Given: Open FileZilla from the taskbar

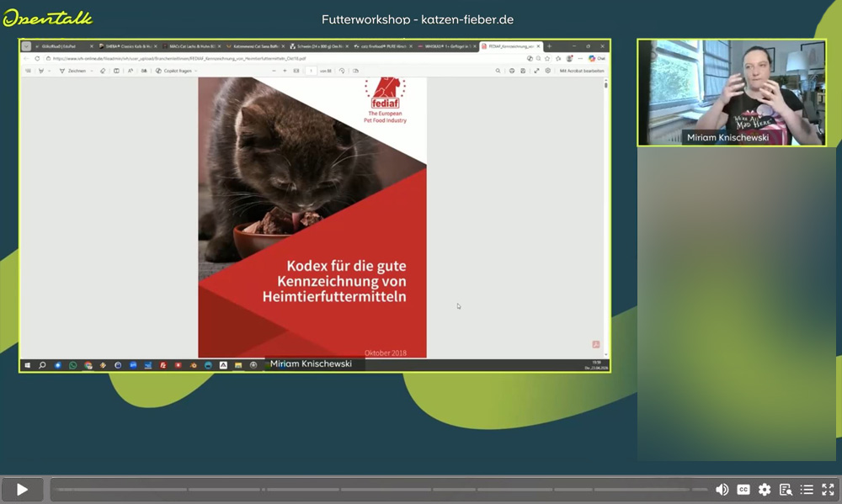Looking at the screenshot, I should [163, 365].
